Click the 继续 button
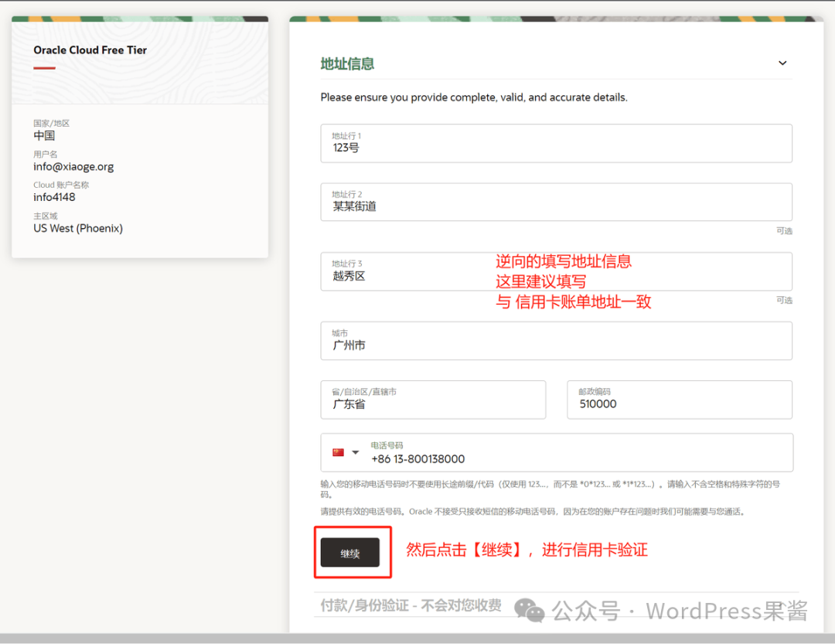Viewport: 835px width, 644px height. (350, 553)
